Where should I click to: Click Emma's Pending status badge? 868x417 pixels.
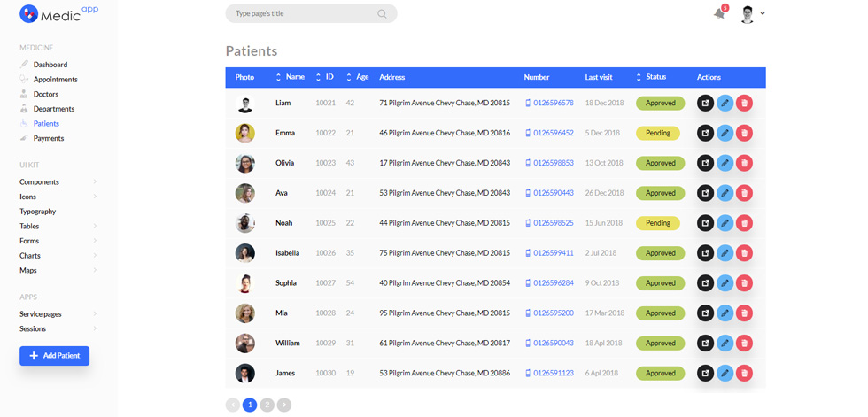(657, 133)
